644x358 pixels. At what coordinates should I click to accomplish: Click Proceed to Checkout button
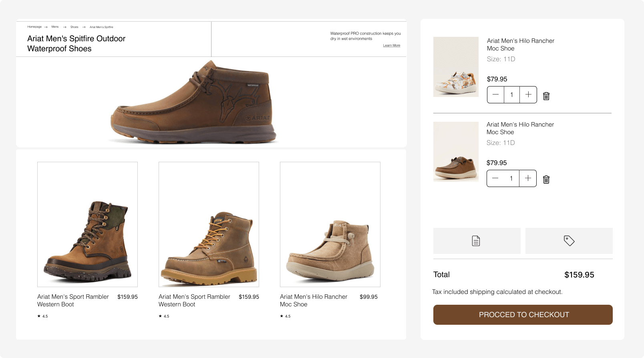pos(523,315)
